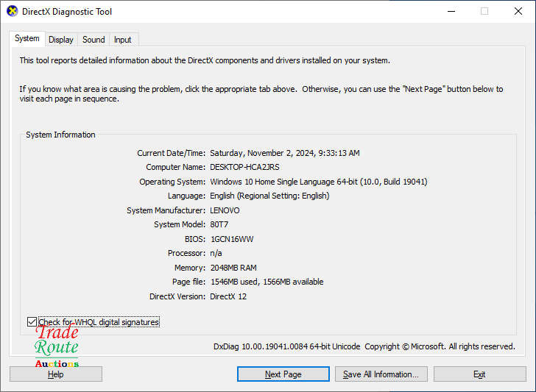The height and width of the screenshot is (392, 536).
Task: Click the maximize button in the title bar
Action: [x=484, y=12]
